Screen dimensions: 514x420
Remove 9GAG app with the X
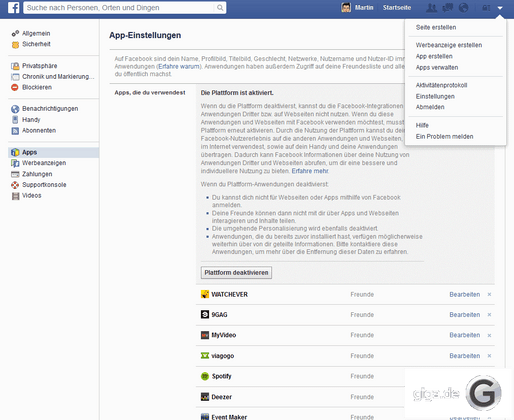(x=489, y=315)
